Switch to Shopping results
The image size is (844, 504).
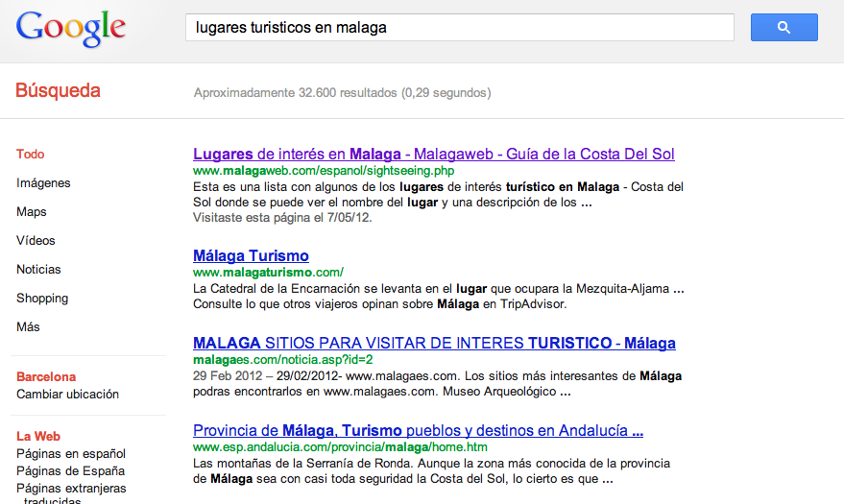(42, 299)
